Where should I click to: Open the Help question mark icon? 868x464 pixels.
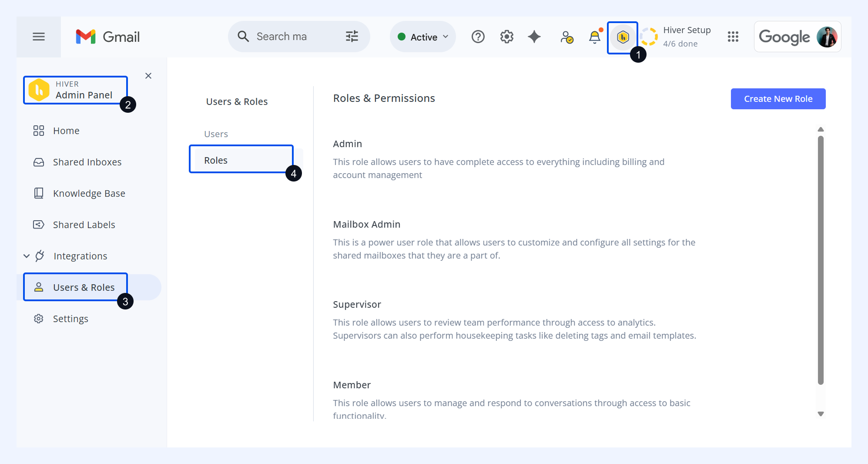[478, 37]
